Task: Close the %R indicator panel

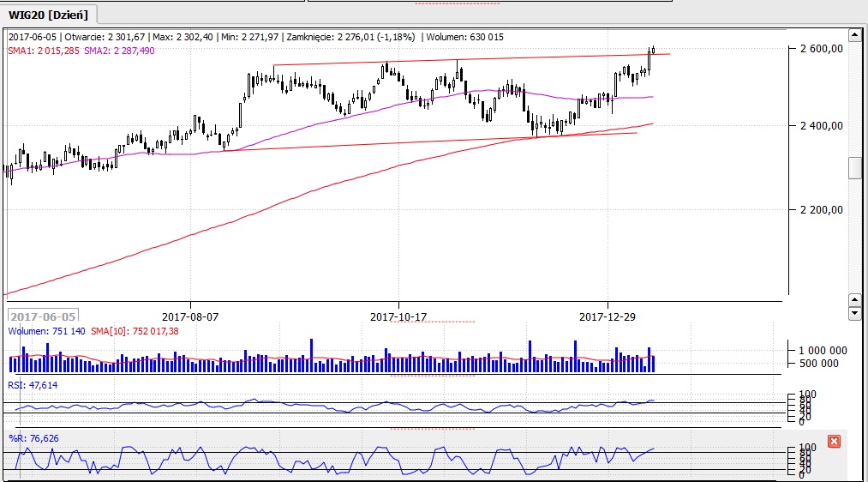Action: pyautogui.click(x=835, y=441)
